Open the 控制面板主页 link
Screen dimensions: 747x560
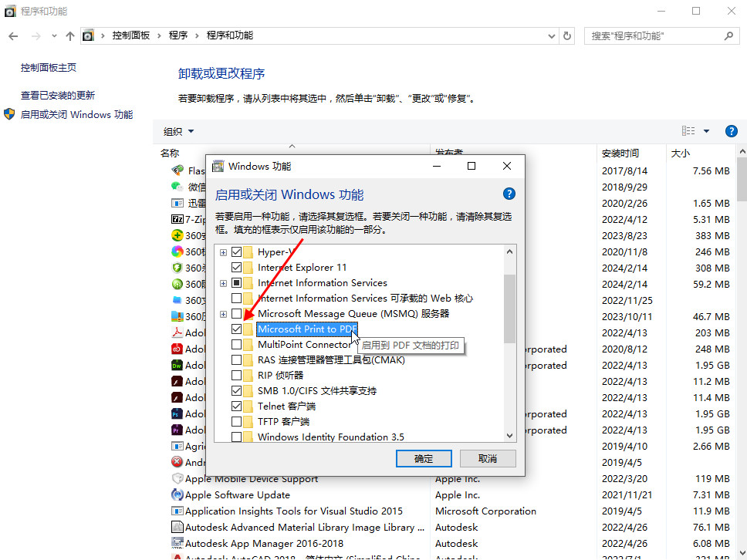tap(49, 68)
